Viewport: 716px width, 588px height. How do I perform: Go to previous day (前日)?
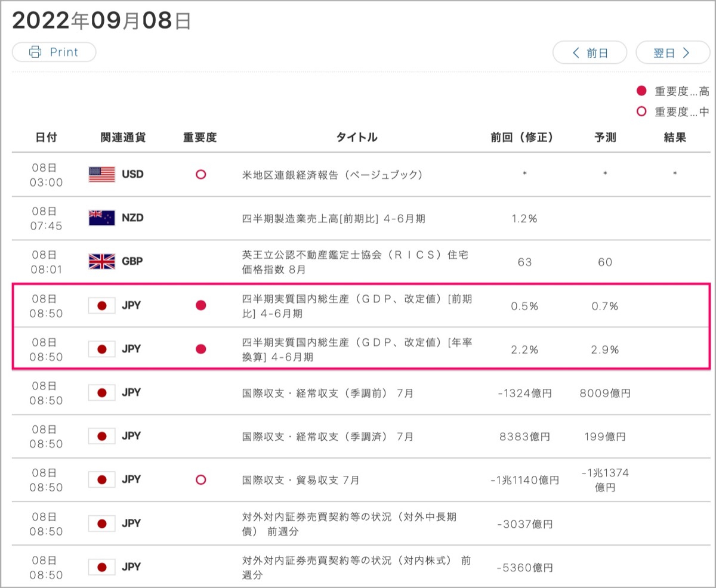[x=590, y=52]
